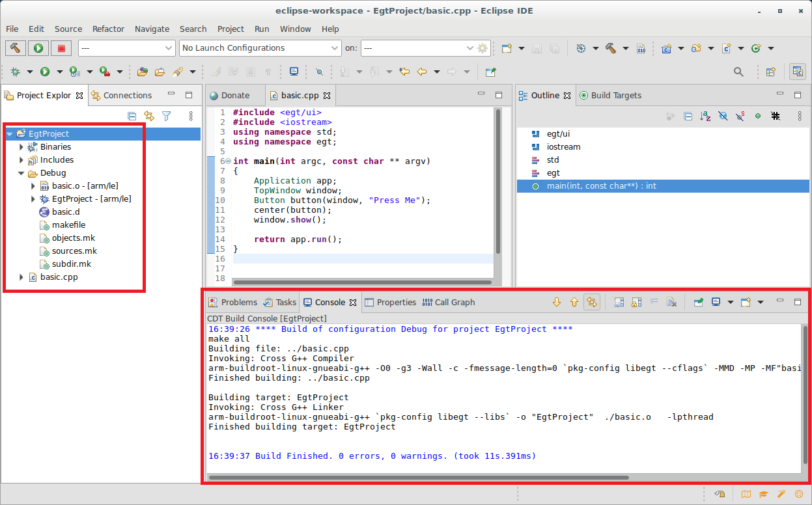Click the Collapse All icon in Project Explorer

click(x=132, y=116)
